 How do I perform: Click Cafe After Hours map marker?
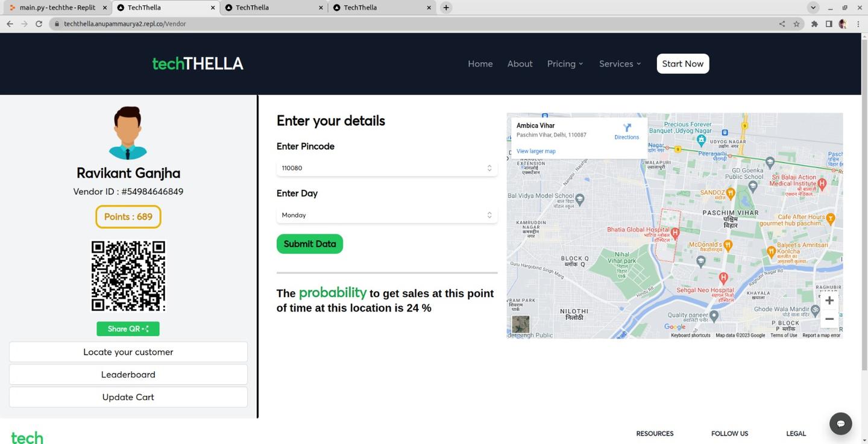(831, 220)
